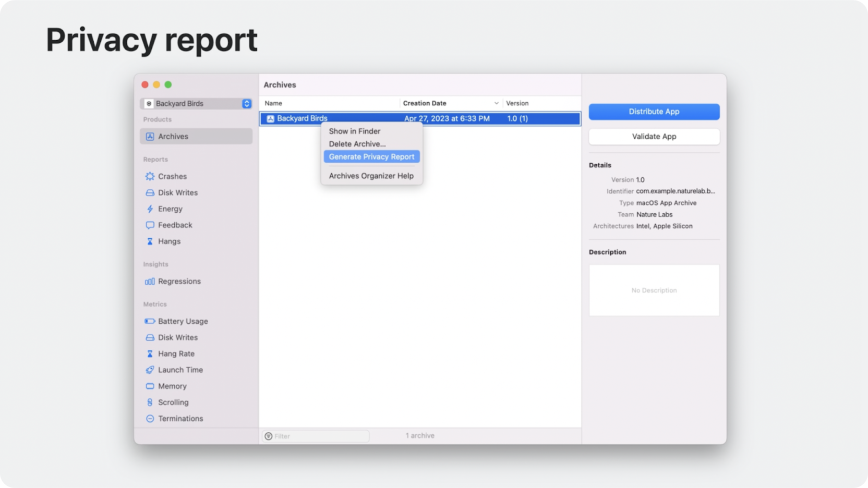Click the Launch Time rocket icon

point(150,370)
